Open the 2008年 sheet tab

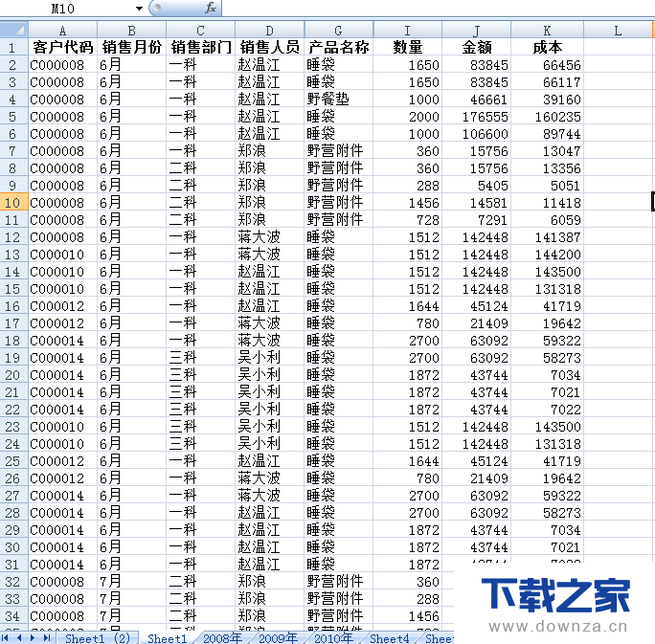pos(223,638)
